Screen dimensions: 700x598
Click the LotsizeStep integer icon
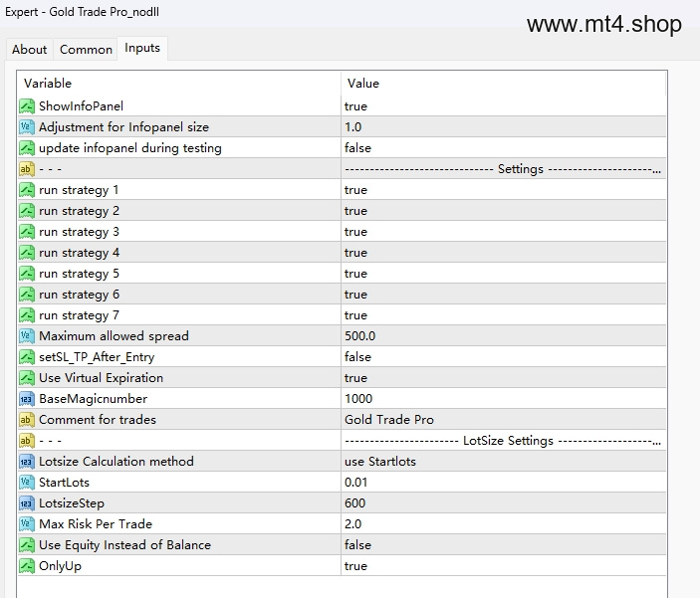click(27, 503)
